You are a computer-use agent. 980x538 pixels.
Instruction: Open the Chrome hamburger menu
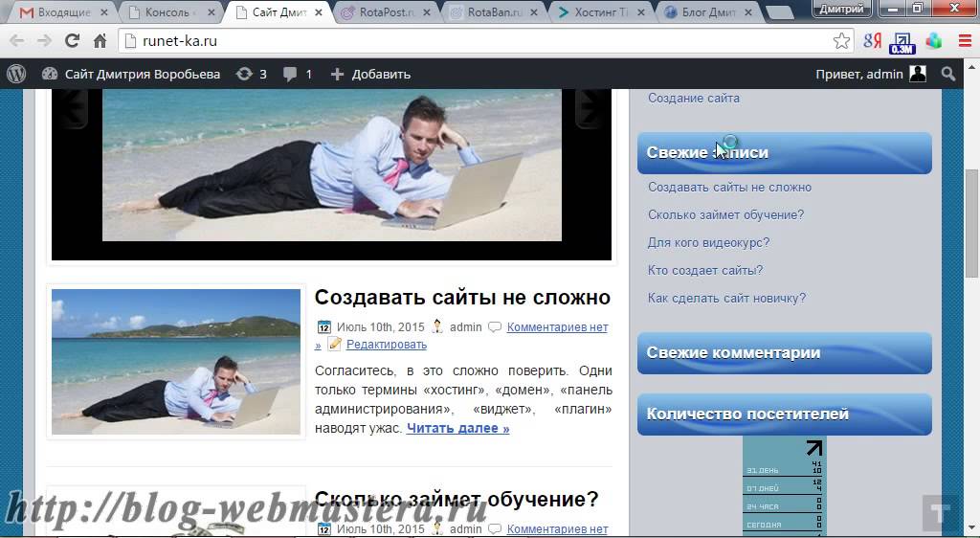[965, 41]
